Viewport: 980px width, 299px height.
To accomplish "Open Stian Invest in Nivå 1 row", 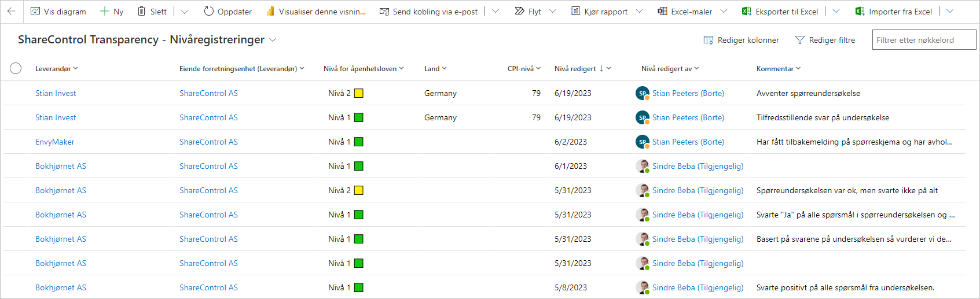I will click(x=56, y=117).
